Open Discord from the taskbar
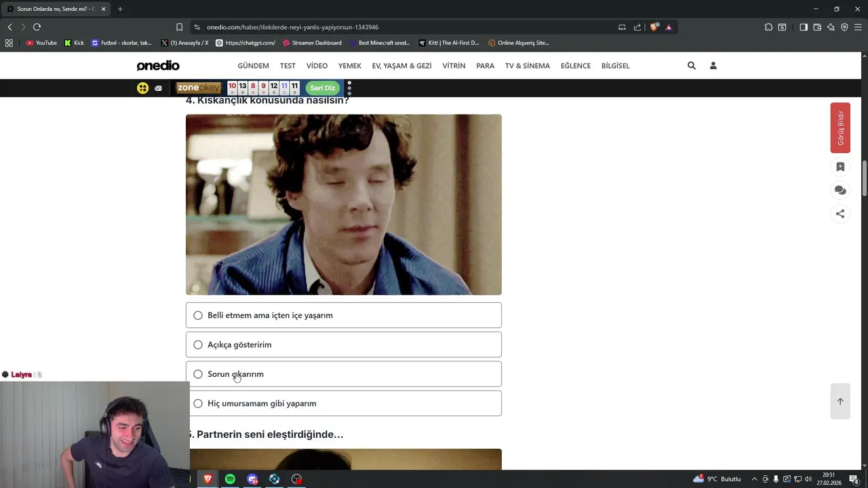The height and width of the screenshot is (488, 868). (x=252, y=479)
